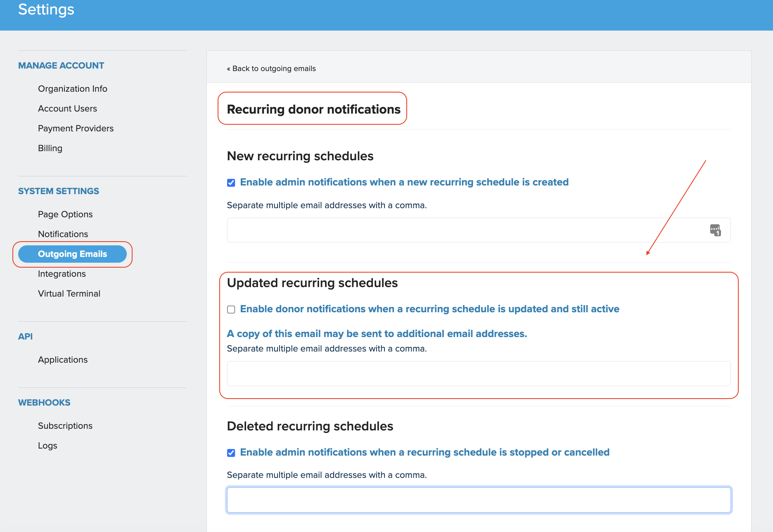
Task: Enable donor notifications for updated recurring schedules
Action: point(231,309)
